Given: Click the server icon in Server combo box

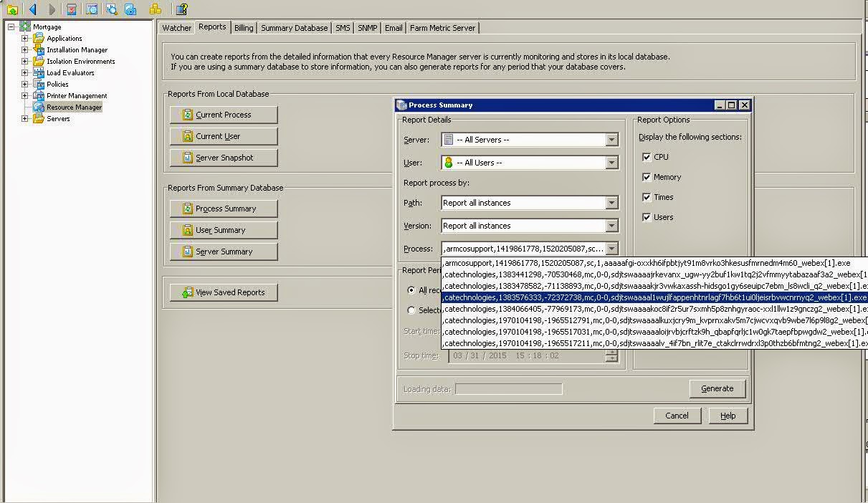Looking at the screenshot, I should [x=449, y=140].
